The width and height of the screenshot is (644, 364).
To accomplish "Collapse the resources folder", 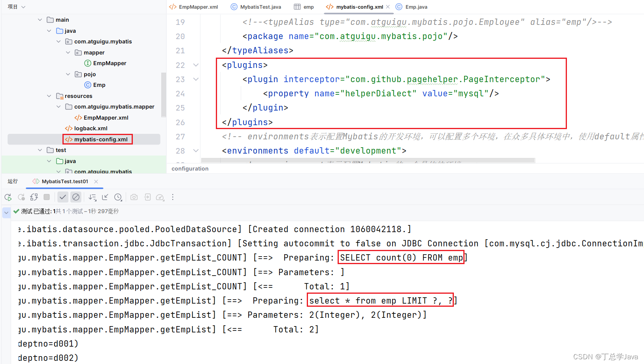I will (x=49, y=96).
